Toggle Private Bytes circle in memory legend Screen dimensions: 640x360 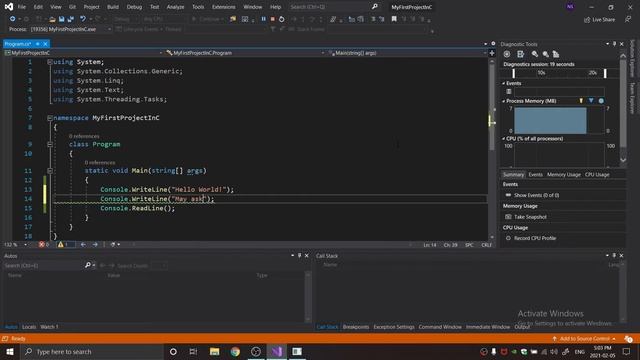[601, 100]
